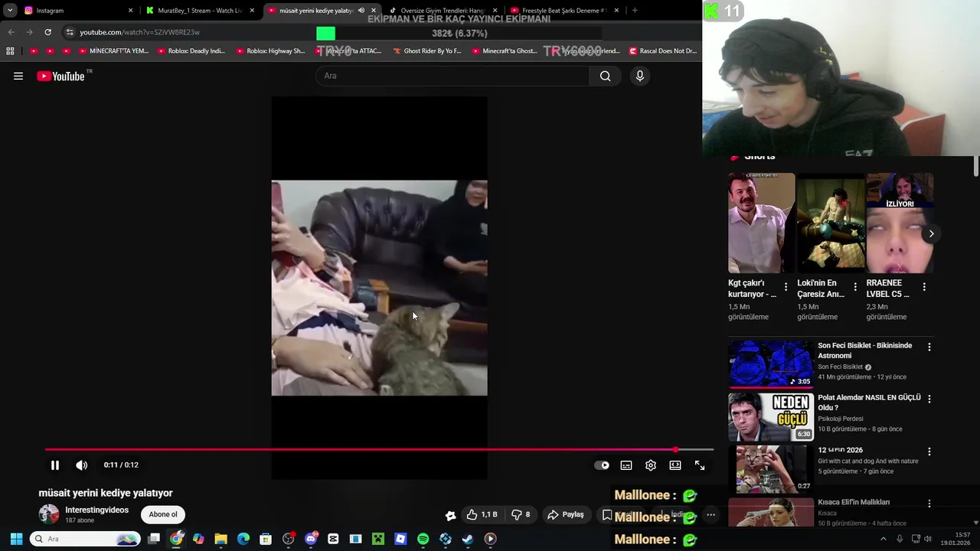Switch to theater mode view
The height and width of the screenshot is (551, 980).
click(675, 465)
